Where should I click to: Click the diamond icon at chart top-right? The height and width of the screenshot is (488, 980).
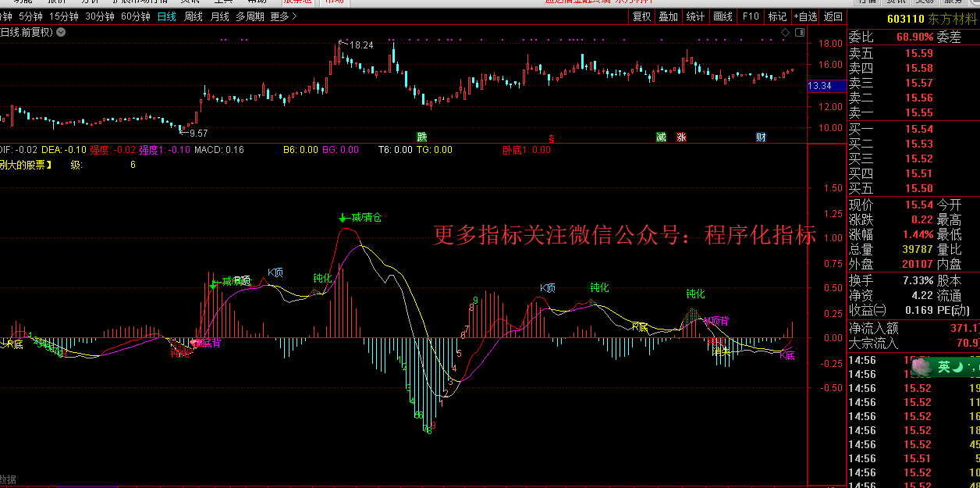click(x=785, y=33)
